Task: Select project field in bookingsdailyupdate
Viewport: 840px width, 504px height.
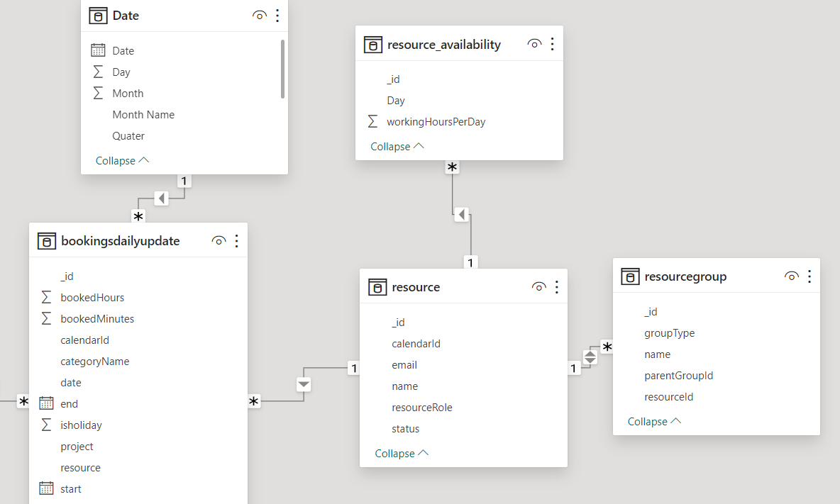Action: point(77,446)
